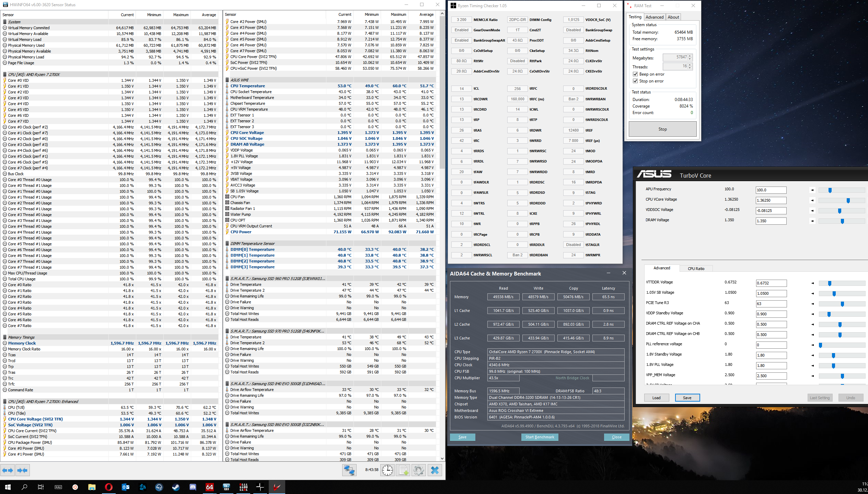Click HWiNFO expand columns arrows icon
Viewport: 868px width, 494px height.
(8, 470)
